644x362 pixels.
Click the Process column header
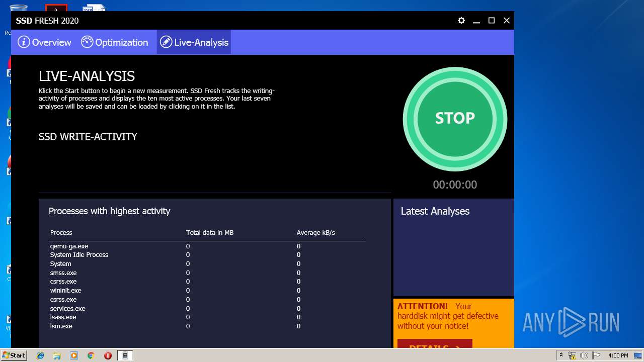(x=61, y=232)
